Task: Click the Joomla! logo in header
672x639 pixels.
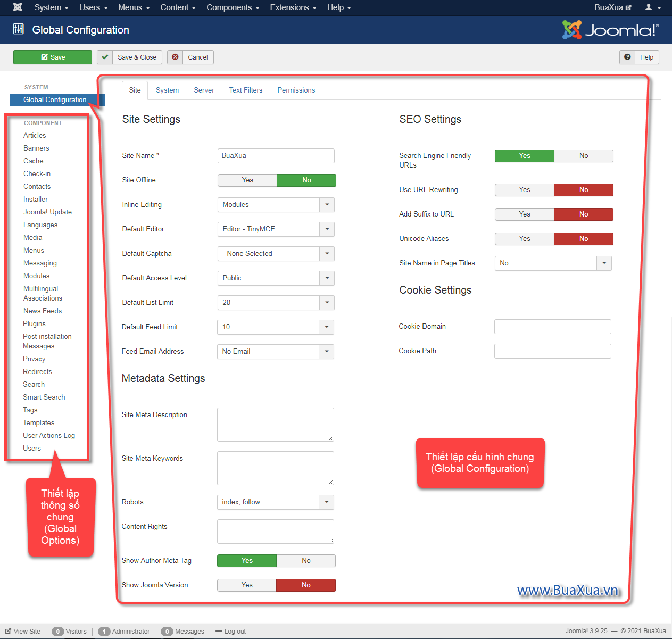Action: click(x=610, y=30)
